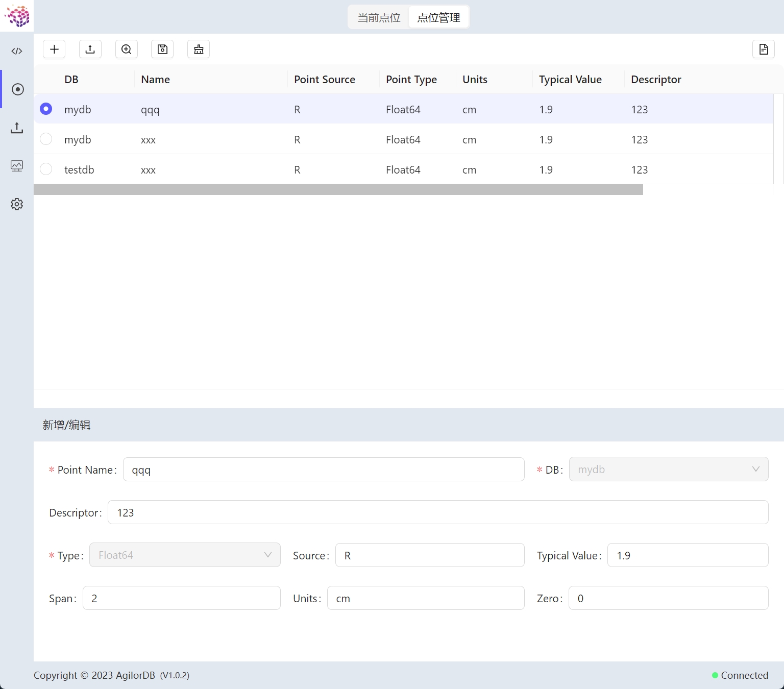Screen dimensions: 784x689
Task: Open the Type dropdown showing Float64
Action: [185, 555]
